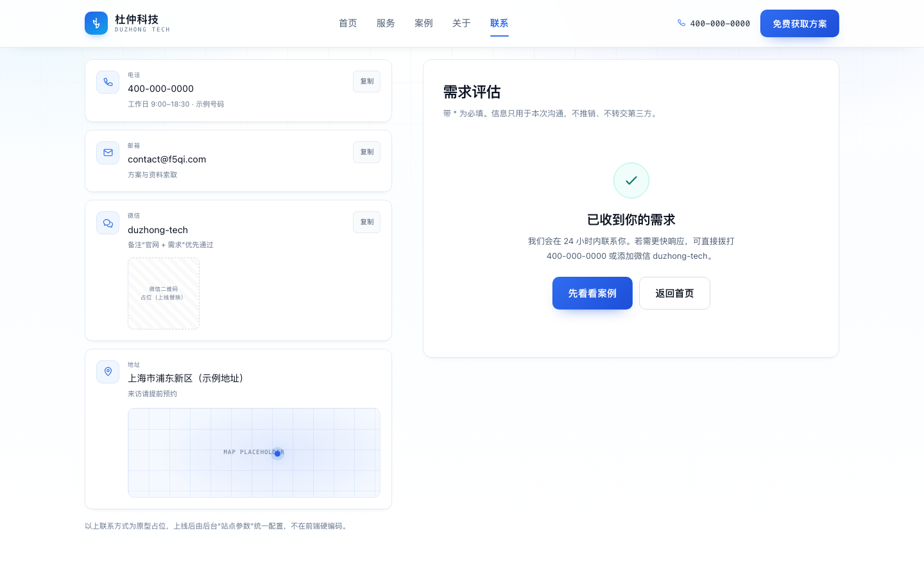Image resolution: width=924 pixels, height=578 pixels.
Task: Click the 先看看案例 button
Action: click(x=592, y=293)
